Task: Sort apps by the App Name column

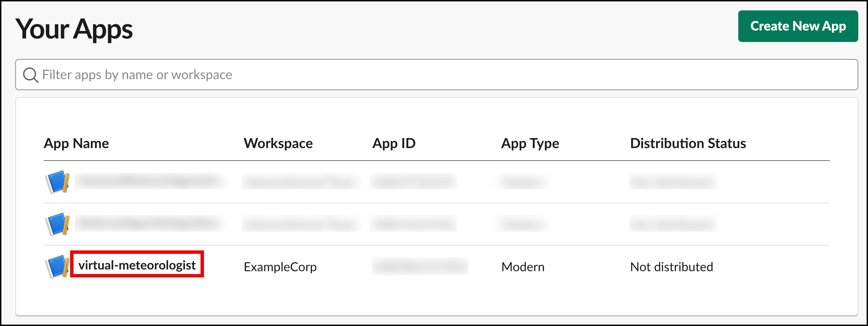Action: [76, 143]
